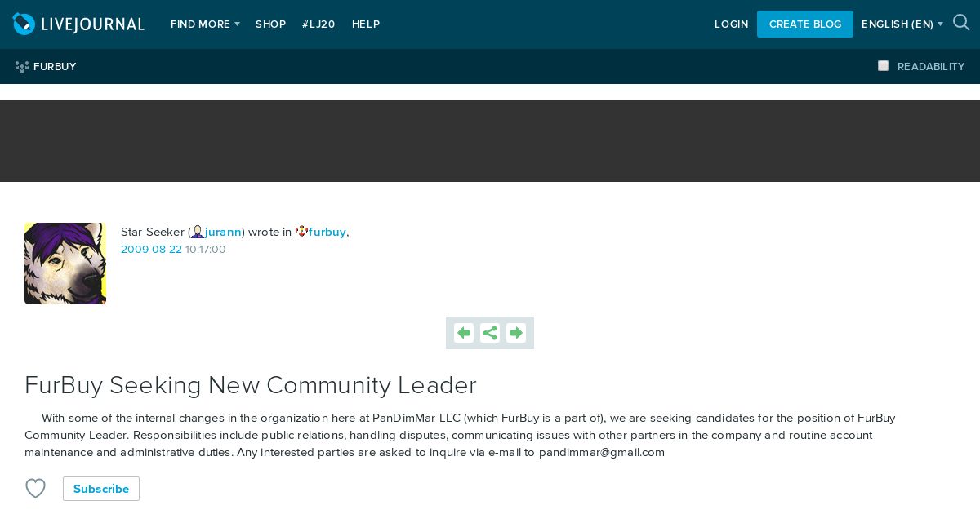Click the FURBUY label in subheader
The width and height of the screenshot is (980, 514).
point(55,67)
